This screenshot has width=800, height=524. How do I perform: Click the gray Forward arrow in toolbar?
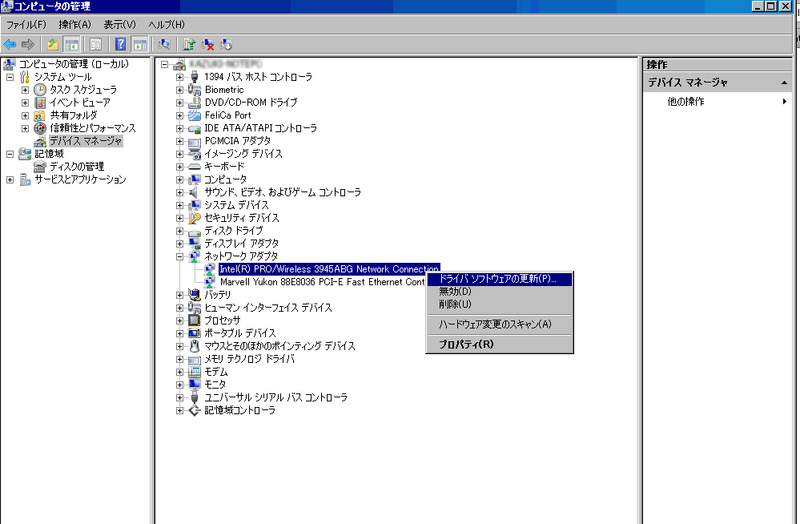[28, 44]
